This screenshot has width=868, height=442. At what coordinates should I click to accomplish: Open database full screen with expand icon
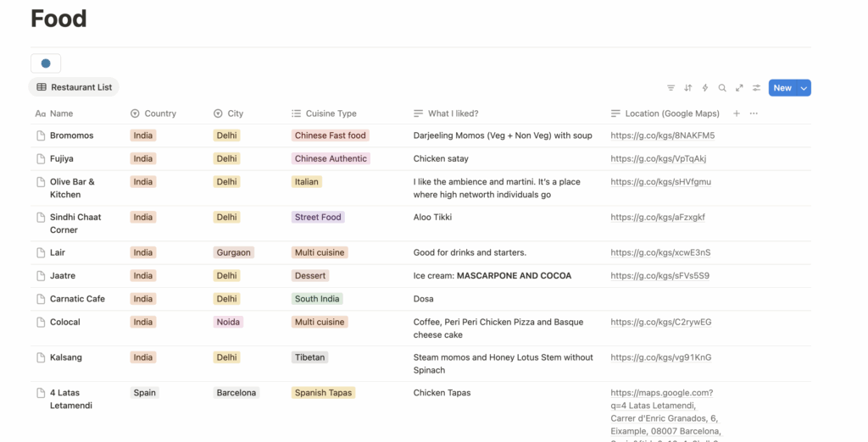coord(739,88)
